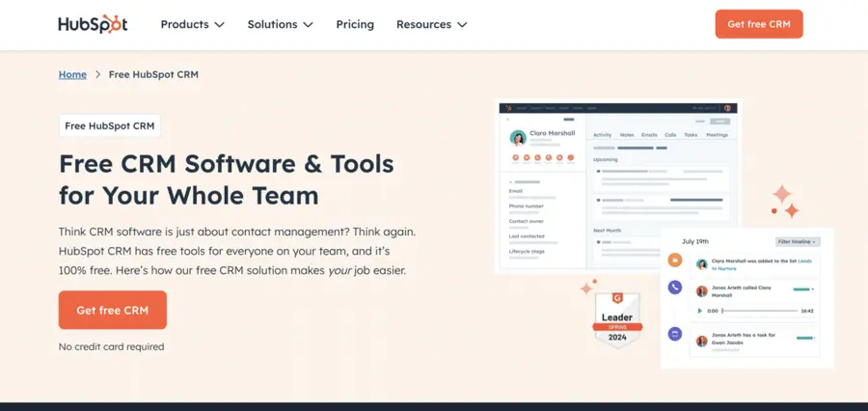Screen dimensions: 868x411
Task: Click Jonas Arieth's avatar in task entry
Action: (x=702, y=341)
